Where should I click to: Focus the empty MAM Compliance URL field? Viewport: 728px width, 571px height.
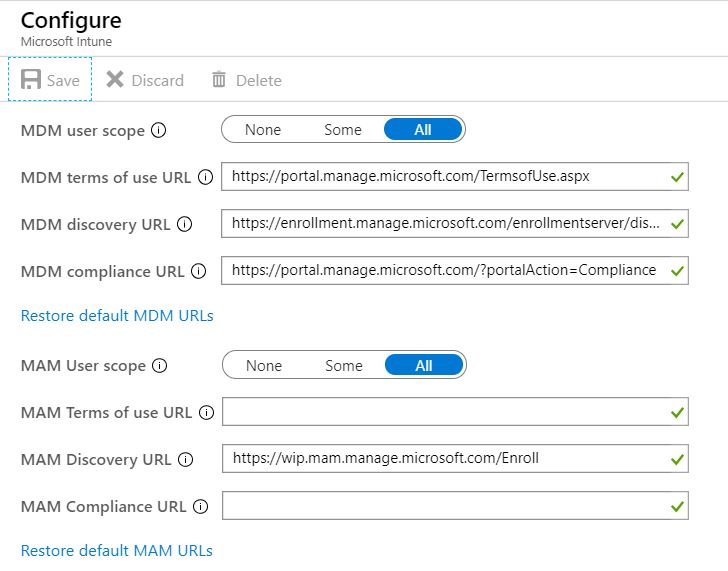pyautogui.click(x=455, y=506)
